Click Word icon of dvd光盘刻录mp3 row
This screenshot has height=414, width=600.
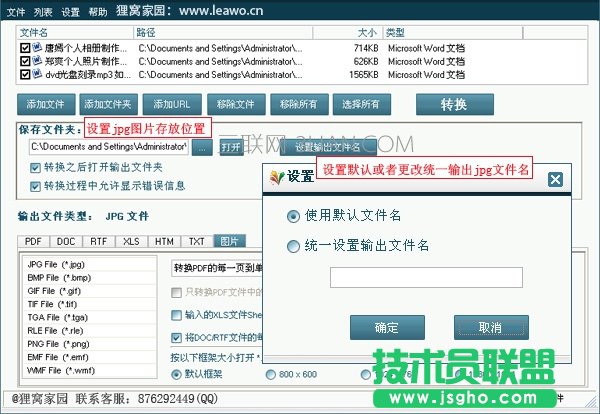pos(37,73)
